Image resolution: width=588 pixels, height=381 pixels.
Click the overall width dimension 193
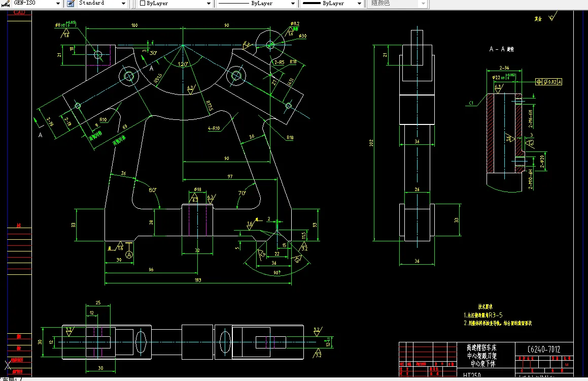[198, 280]
